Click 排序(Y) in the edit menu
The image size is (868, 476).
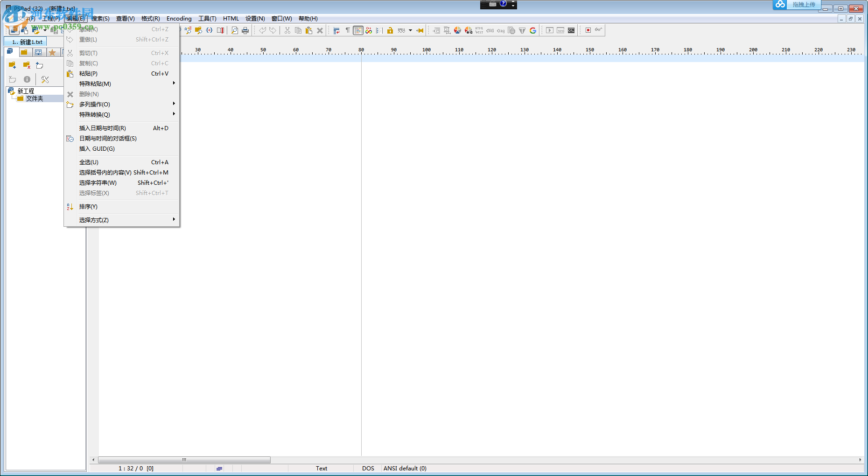tap(122, 207)
